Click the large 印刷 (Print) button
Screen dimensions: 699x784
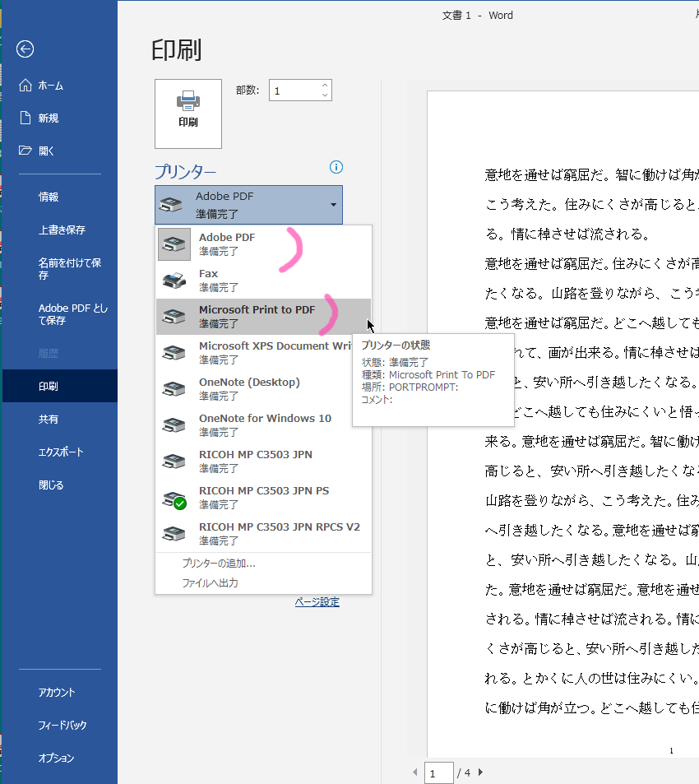[187, 114]
